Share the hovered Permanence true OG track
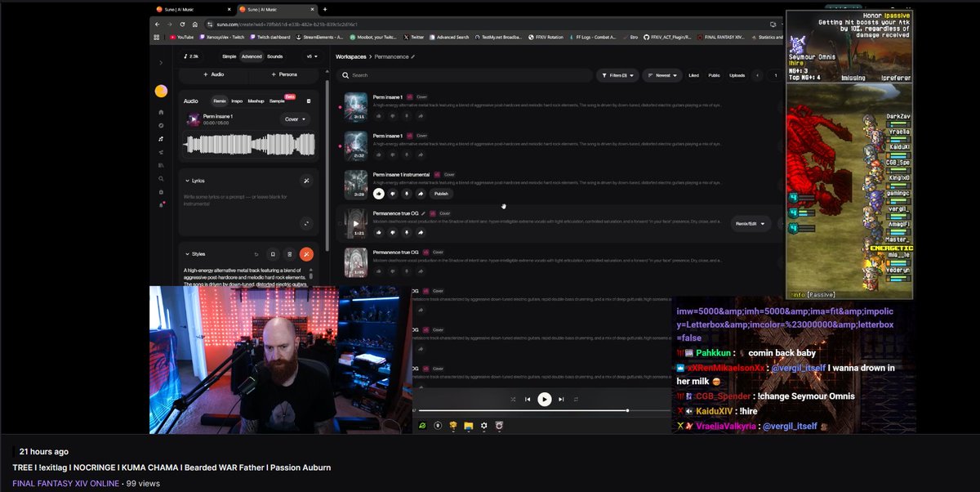The height and width of the screenshot is (492, 980). point(421,232)
